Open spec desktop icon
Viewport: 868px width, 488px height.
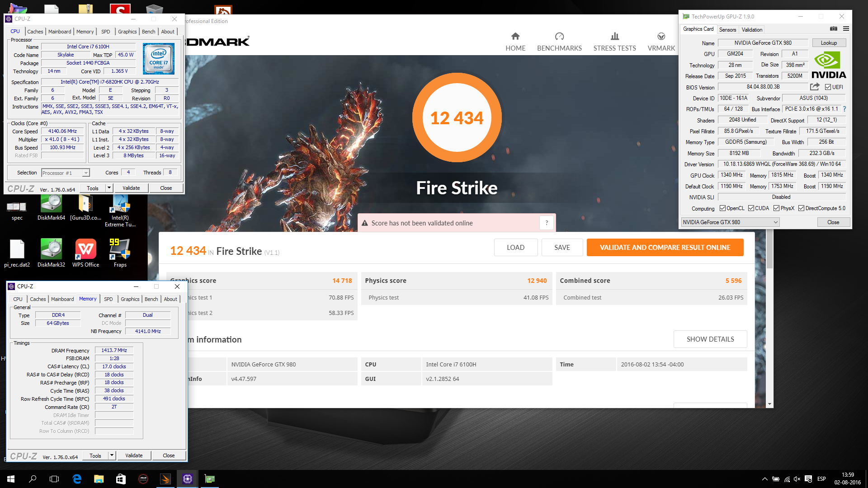pos(17,211)
